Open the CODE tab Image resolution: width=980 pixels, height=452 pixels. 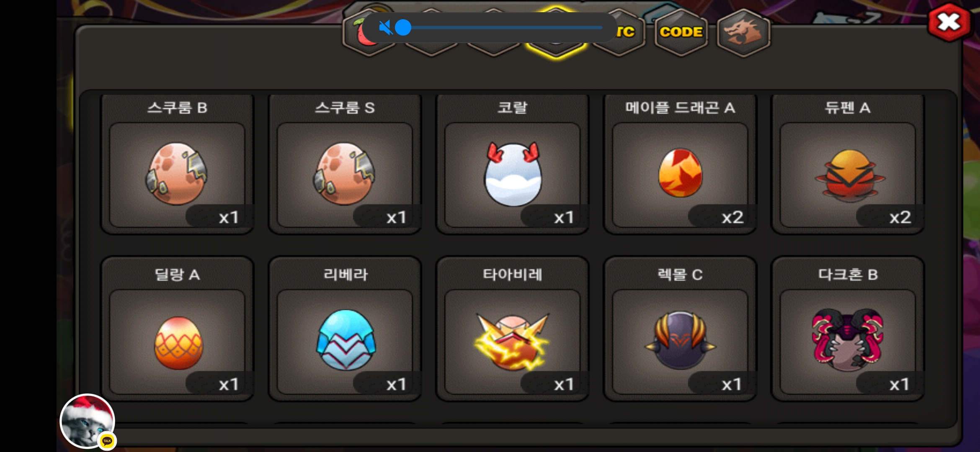pos(681,32)
